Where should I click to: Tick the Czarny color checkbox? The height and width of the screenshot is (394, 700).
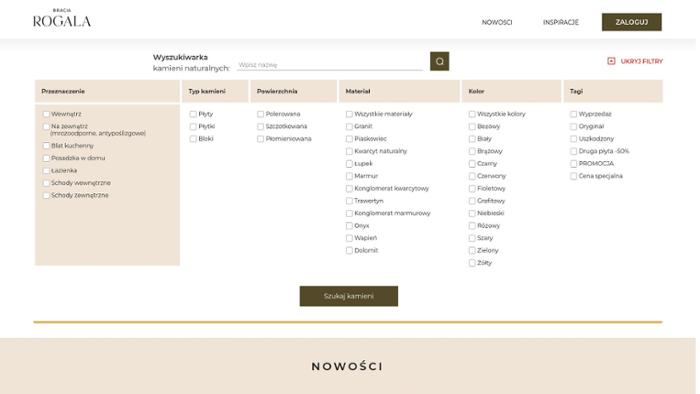pyautogui.click(x=472, y=164)
